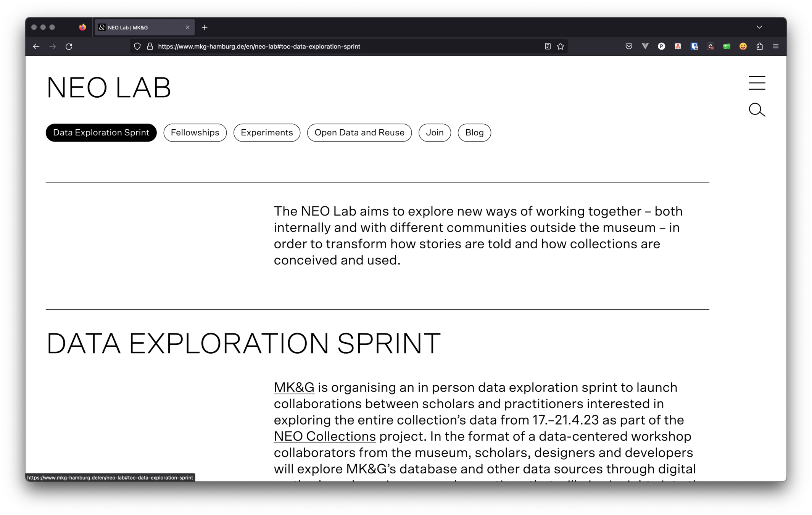Open the Bitwarden shield extension icon
This screenshot has height=515, width=812.
(694, 46)
